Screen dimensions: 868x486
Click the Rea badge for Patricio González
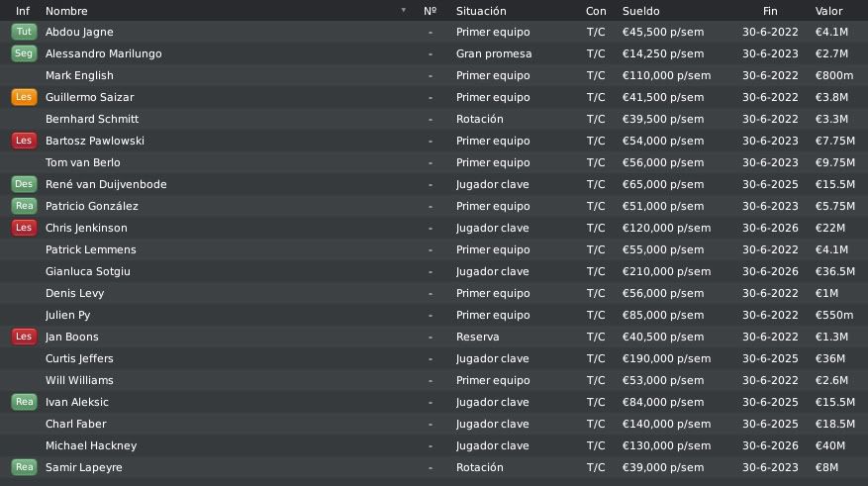pyautogui.click(x=24, y=206)
